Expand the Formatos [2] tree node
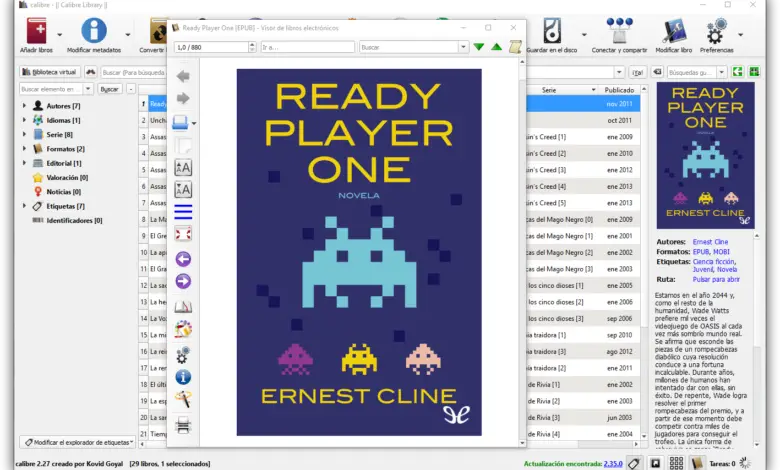The image size is (780, 470). [24, 149]
